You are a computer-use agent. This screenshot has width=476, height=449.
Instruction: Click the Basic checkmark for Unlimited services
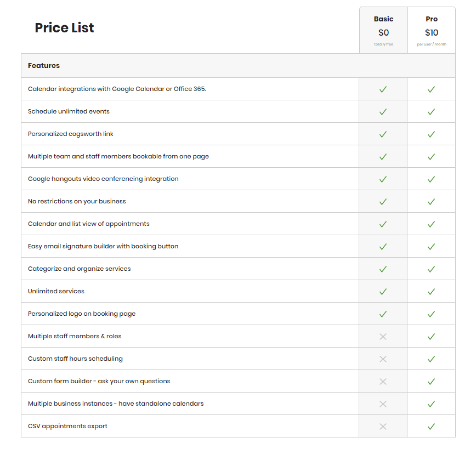click(383, 292)
